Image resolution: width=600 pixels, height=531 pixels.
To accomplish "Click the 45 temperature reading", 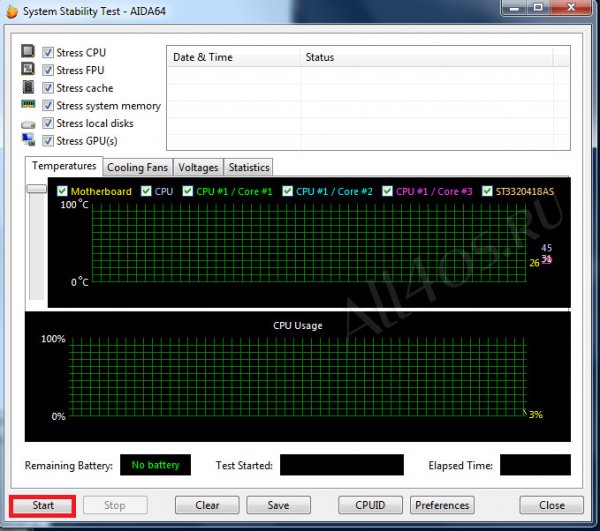I will click(546, 248).
